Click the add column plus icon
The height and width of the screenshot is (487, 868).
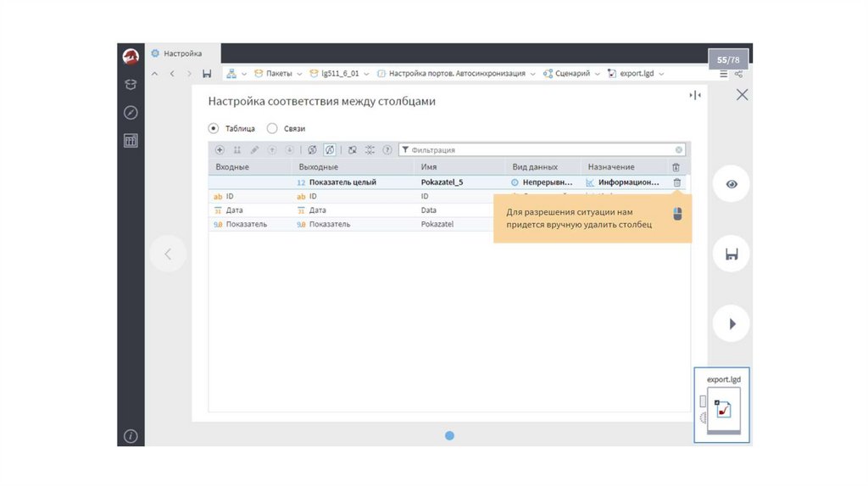pos(220,150)
